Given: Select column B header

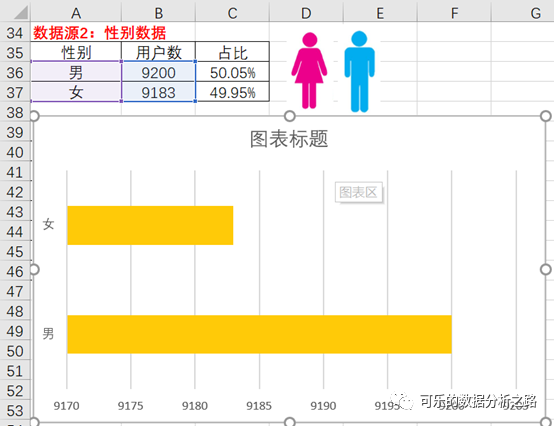Looking at the screenshot, I should [x=159, y=13].
